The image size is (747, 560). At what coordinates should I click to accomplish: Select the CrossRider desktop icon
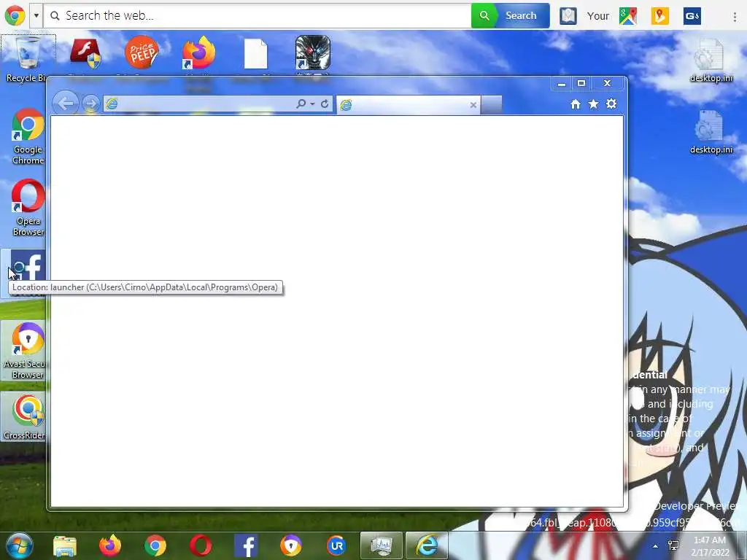click(x=24, y=416)
